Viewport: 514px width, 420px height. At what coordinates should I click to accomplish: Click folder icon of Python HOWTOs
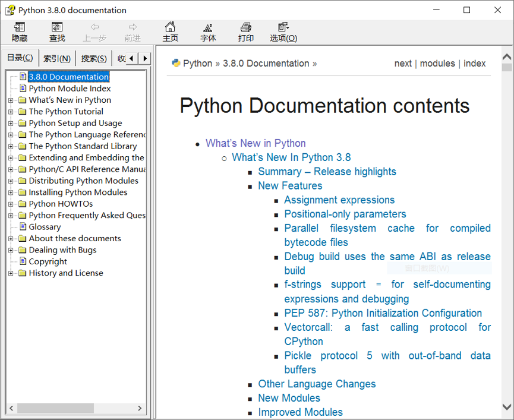(23, 204)
